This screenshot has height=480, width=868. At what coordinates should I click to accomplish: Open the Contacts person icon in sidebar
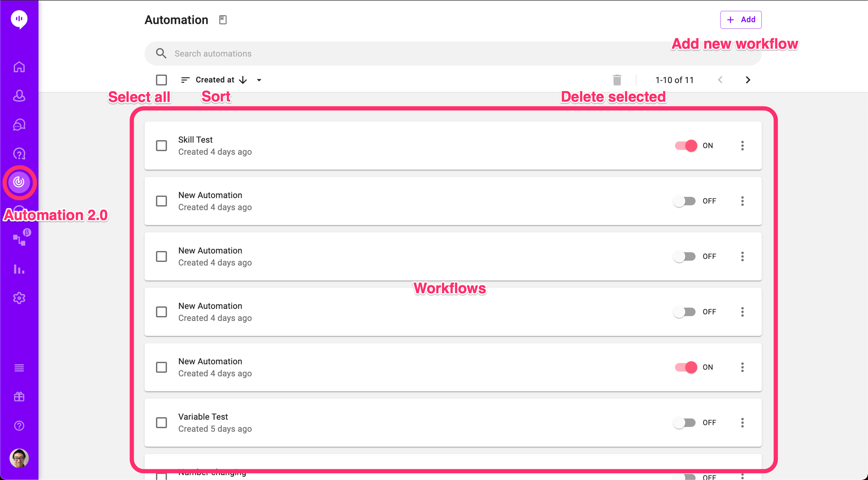(19, 96)
